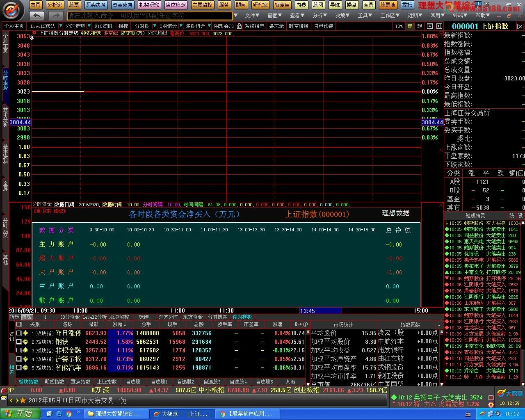Click the yellow diamond icon for 钢铁
The image size is (525, 420).
pyautogui.click(x=26, y=342)
